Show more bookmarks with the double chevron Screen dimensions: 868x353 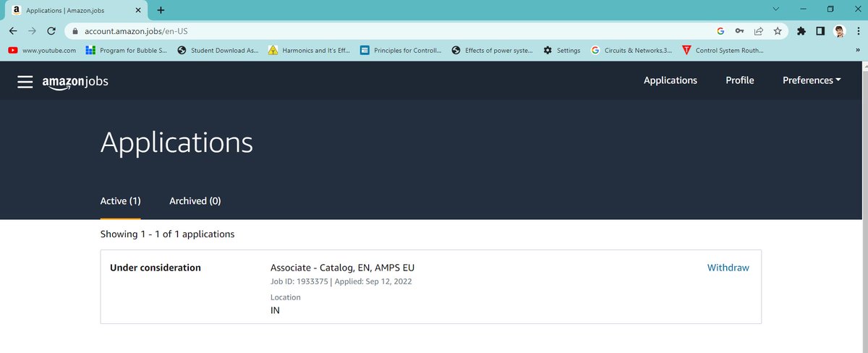pos(858,51)
